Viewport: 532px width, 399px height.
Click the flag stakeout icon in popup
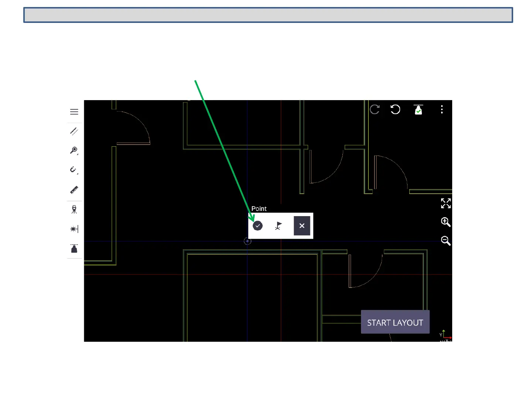[x=279, y=226]
